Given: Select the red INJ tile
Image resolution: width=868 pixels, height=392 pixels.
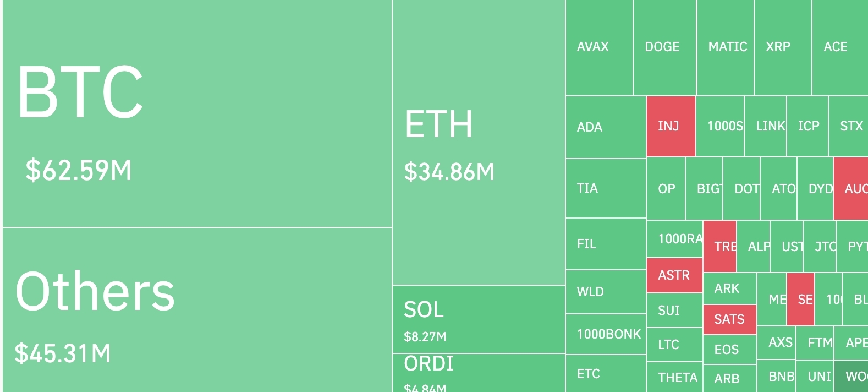Looking at the screenshot, I should 671,127.
